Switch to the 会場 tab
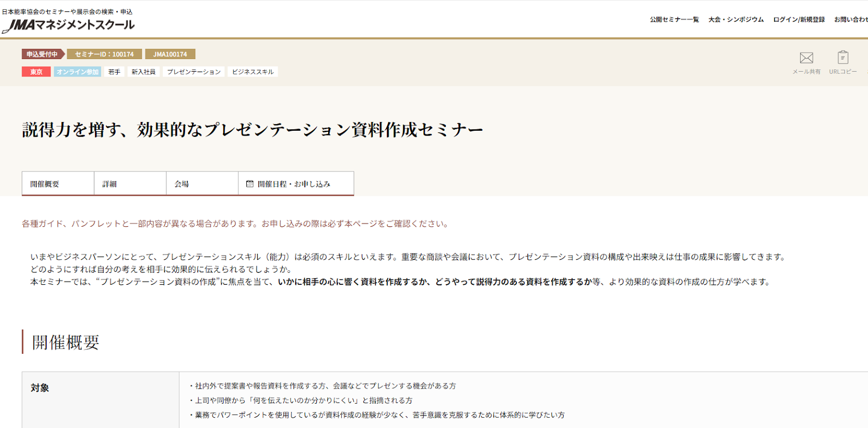The height and width of the screenshot is (428, 868). point(202,184)
